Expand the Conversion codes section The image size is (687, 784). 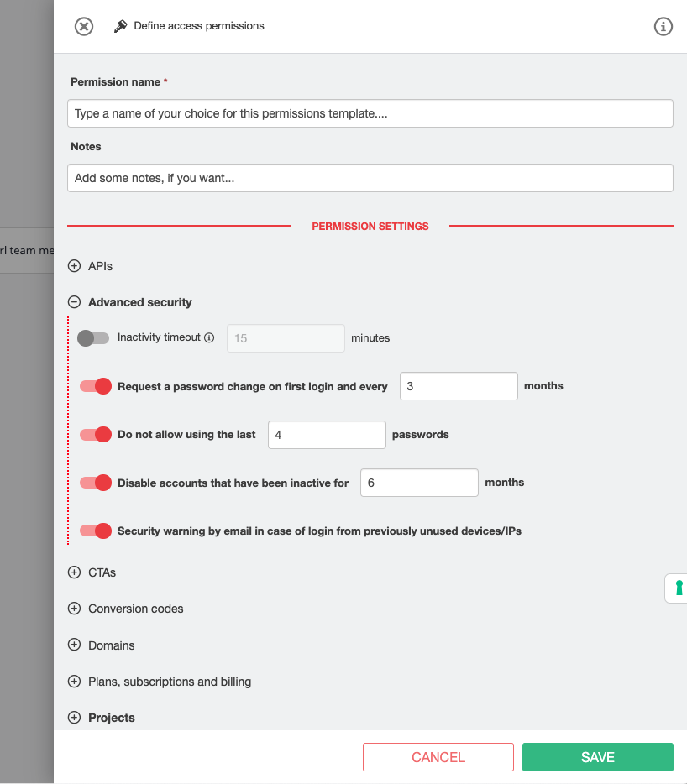tap(74, 609)
